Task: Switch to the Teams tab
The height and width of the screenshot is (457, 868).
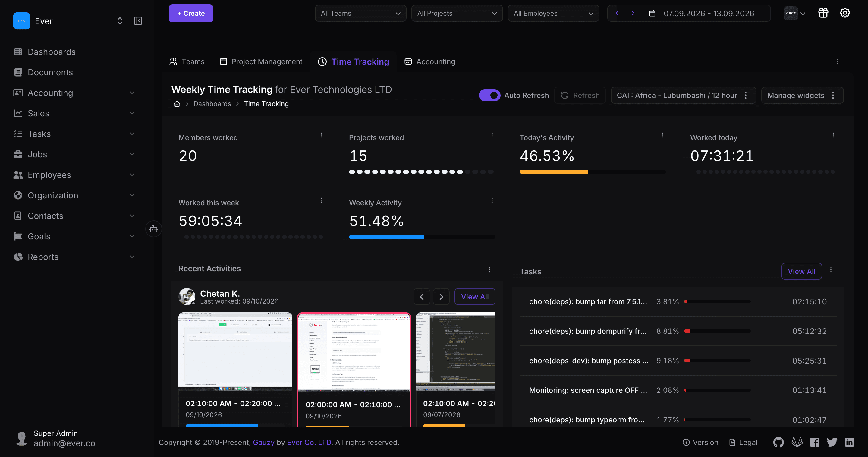Action: 187,62
